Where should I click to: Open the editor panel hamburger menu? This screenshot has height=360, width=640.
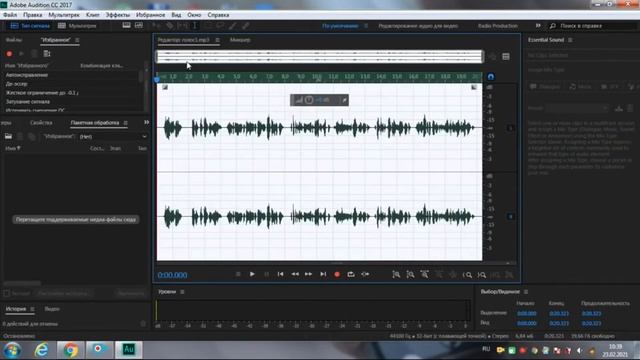tap(217, 40)
